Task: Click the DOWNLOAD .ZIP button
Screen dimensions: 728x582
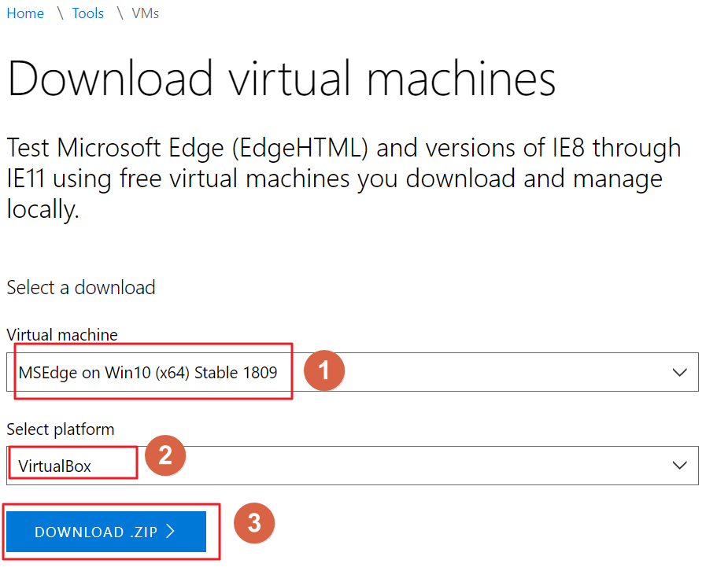Action: click(x=106, y=532)
